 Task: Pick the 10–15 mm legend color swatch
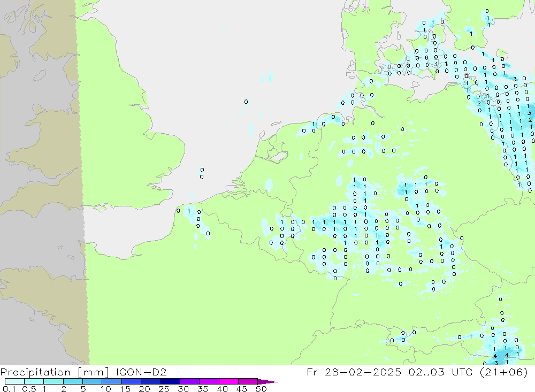click(x=112, y=381)
